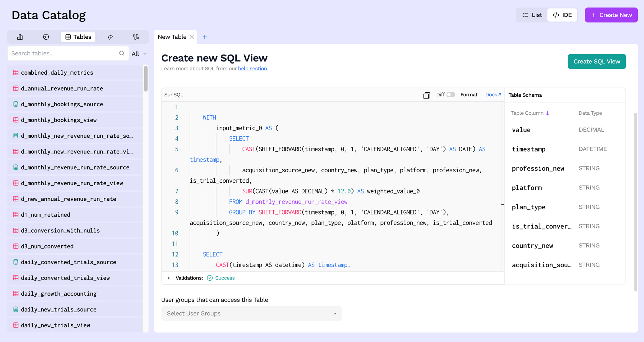
Task: Open a new tab with the plus button
Action: point(205,37)
